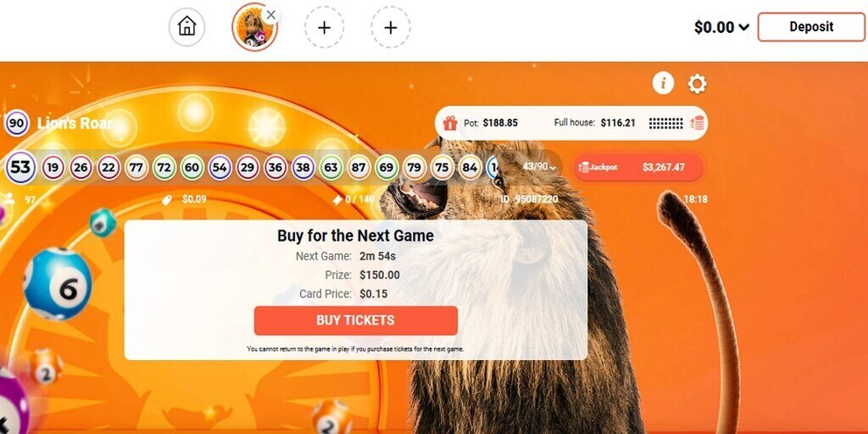This screenshot has width=868, height=434.
Task: Add a game in the first empty slot
Action: coord(324,27)
